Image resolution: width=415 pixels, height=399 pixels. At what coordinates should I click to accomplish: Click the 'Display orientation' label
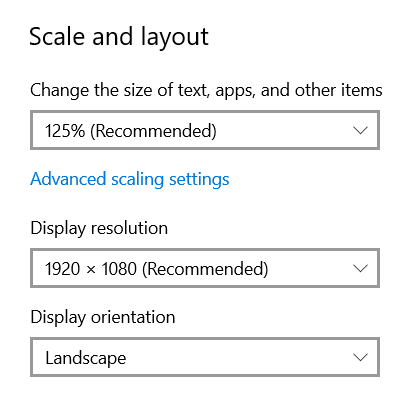coord(103,318)
